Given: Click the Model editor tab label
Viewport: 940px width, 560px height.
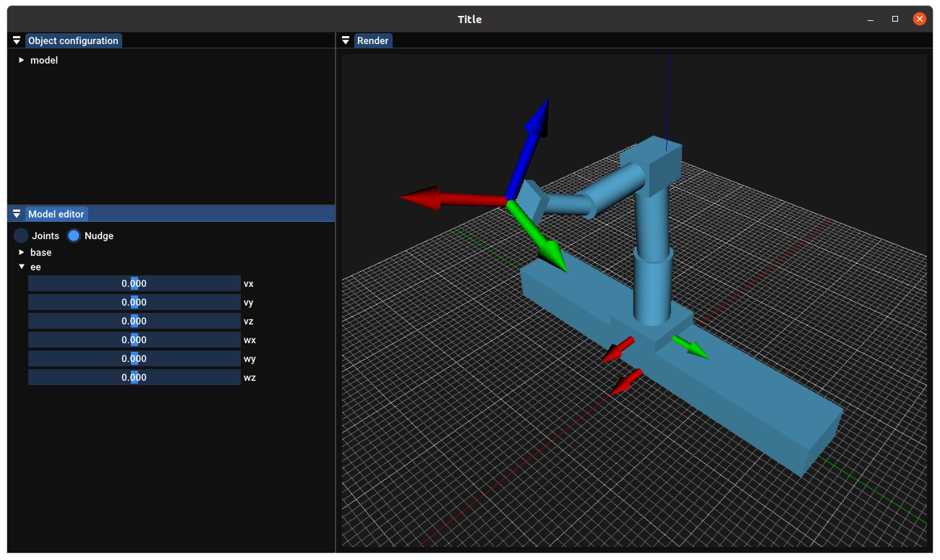Looking at the screenshot, I should coord(54,213).
